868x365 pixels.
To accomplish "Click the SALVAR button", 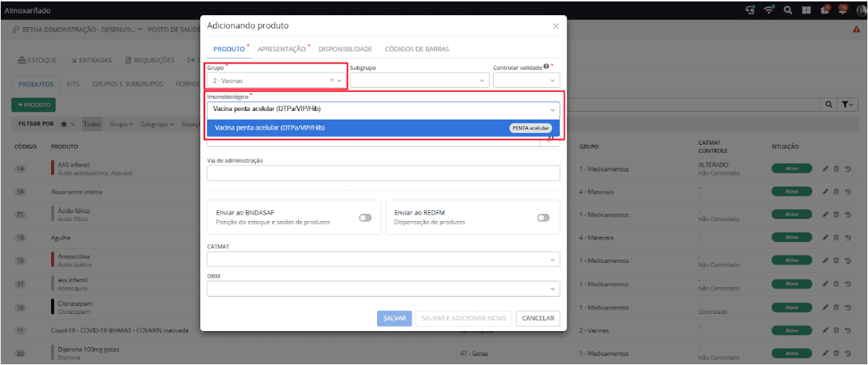I will coord(394,318).
